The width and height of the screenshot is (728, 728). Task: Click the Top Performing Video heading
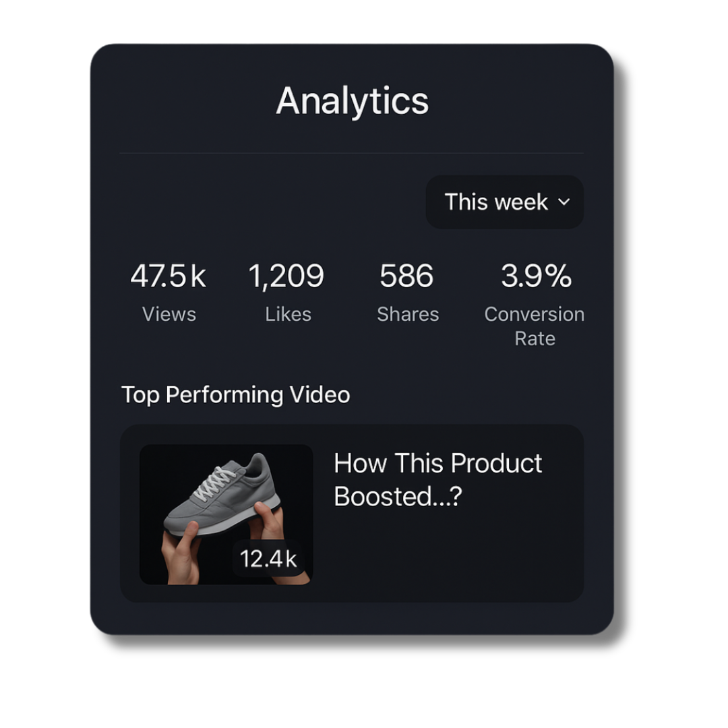point(236,394)
